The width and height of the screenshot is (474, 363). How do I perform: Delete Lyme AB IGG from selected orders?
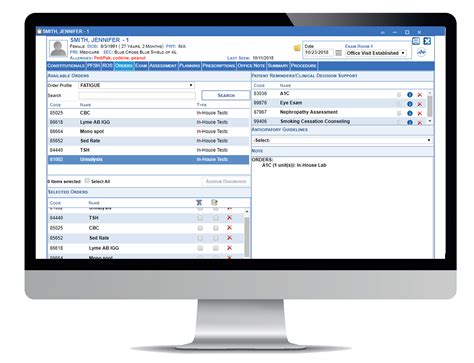[x=229, y=248]
